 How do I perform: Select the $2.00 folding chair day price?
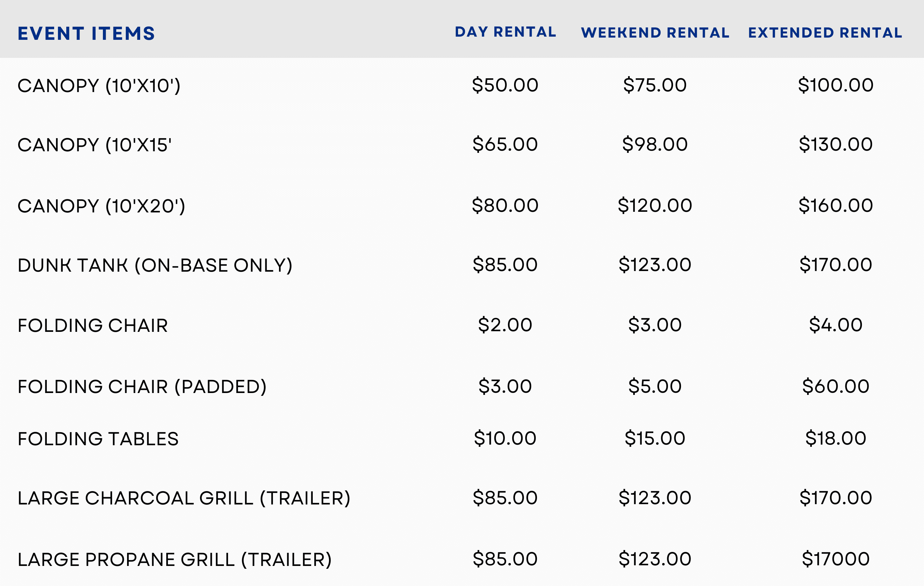[x=505, y=325]
